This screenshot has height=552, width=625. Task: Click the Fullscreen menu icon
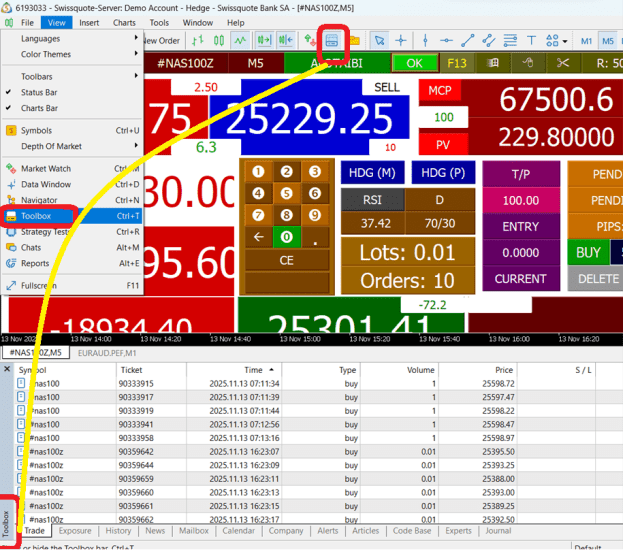(x=11, y=285)
